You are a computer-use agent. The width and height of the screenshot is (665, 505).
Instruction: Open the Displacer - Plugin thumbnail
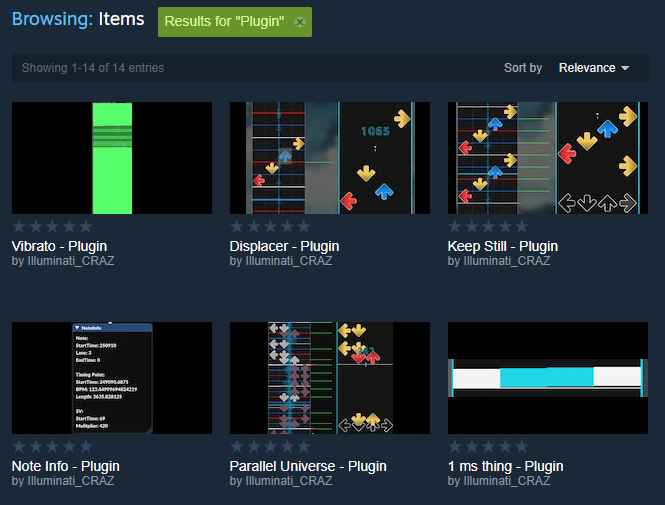tap(330, 158)
